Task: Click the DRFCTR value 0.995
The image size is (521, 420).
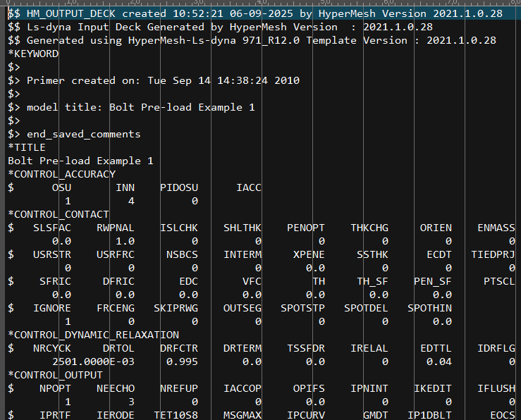Action: pos(182,362)
